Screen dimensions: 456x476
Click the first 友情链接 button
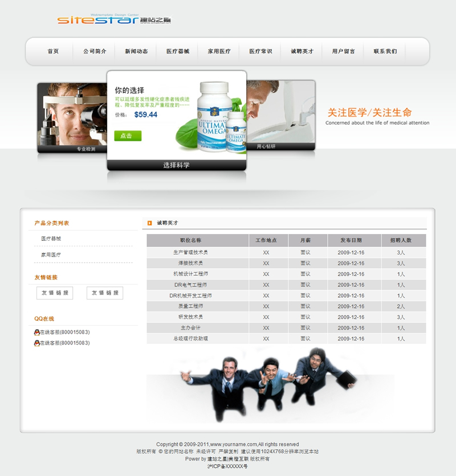(x=55, y=293)
